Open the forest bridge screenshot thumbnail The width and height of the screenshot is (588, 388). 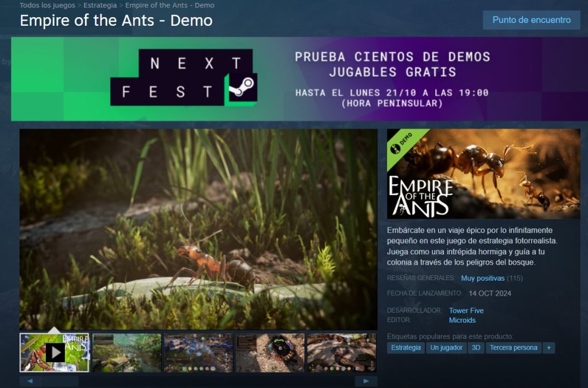pos(126,352)
